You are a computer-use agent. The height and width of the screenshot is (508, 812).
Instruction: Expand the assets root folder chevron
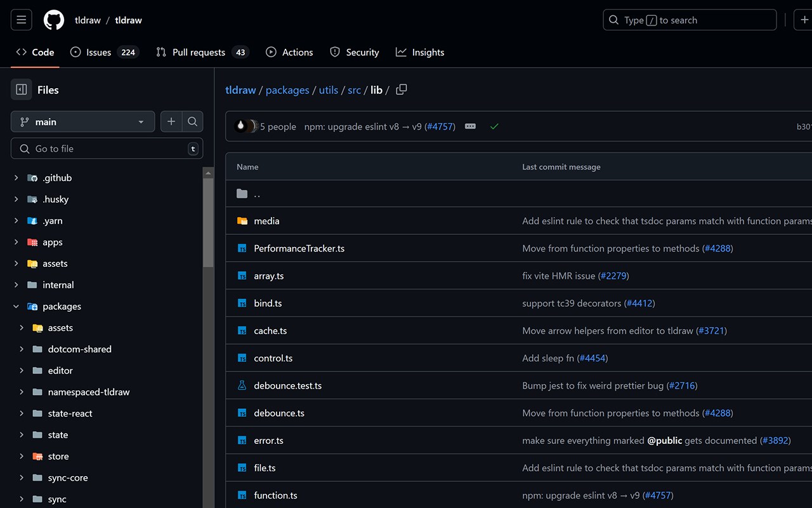pyautogui.click(x=16, y=264)
